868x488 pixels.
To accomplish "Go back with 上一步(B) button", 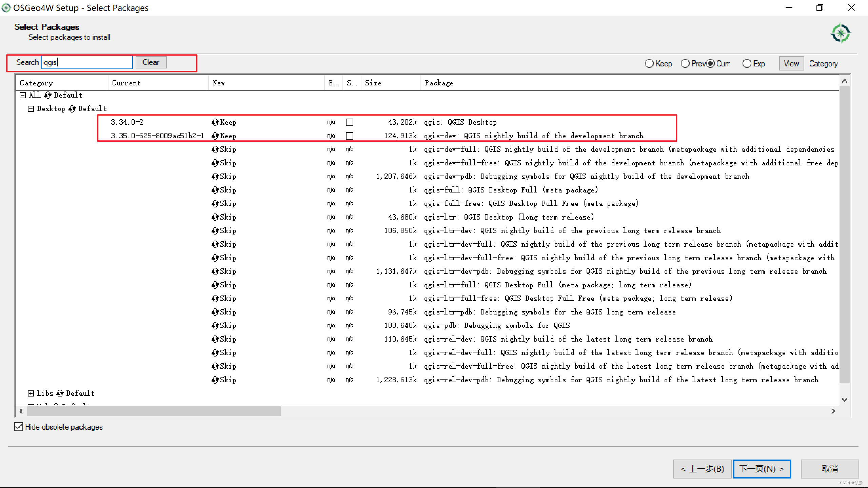I will 702,469.
